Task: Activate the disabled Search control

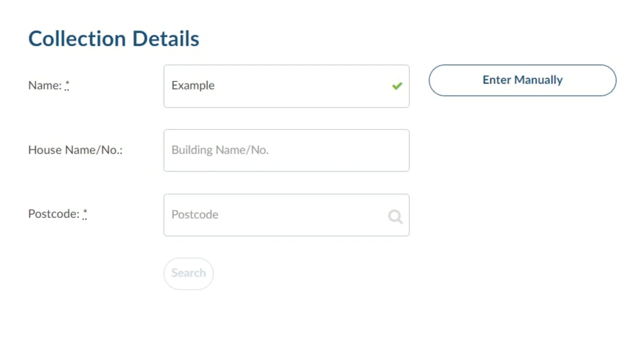Action: coord(188,273)
